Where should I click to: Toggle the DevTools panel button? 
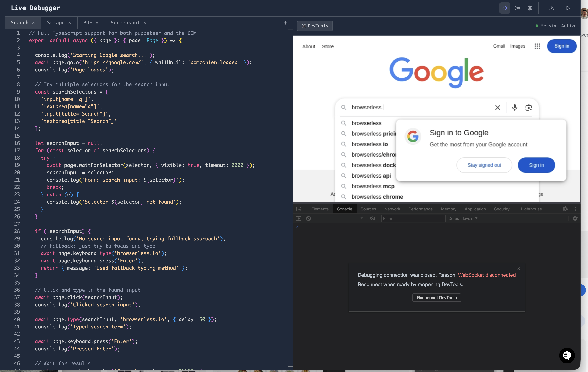pos(315,26)
